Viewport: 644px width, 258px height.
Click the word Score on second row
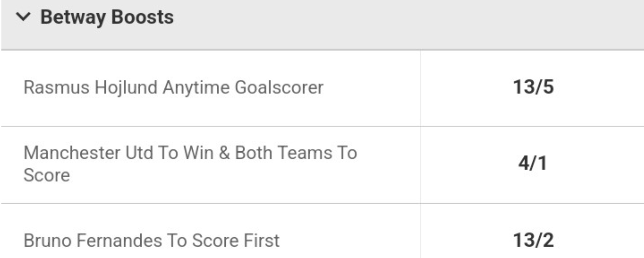(x=47, y=175)
